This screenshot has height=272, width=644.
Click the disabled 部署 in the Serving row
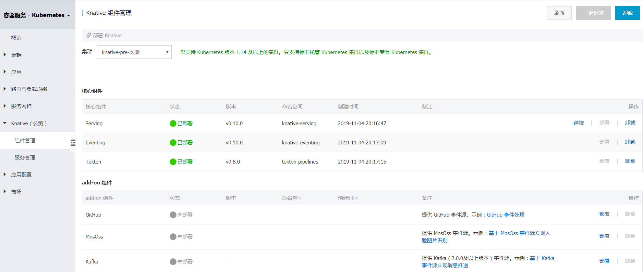tap(605, 123)
